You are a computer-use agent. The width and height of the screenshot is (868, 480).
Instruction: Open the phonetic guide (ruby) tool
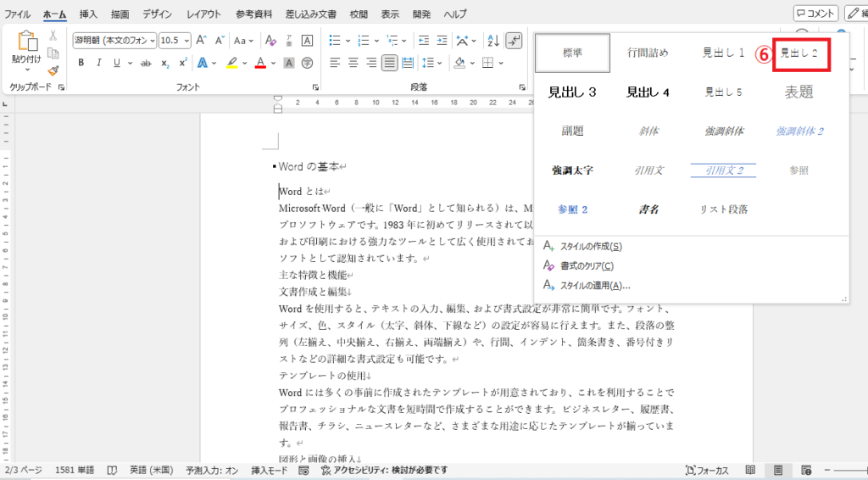[289, 41]
